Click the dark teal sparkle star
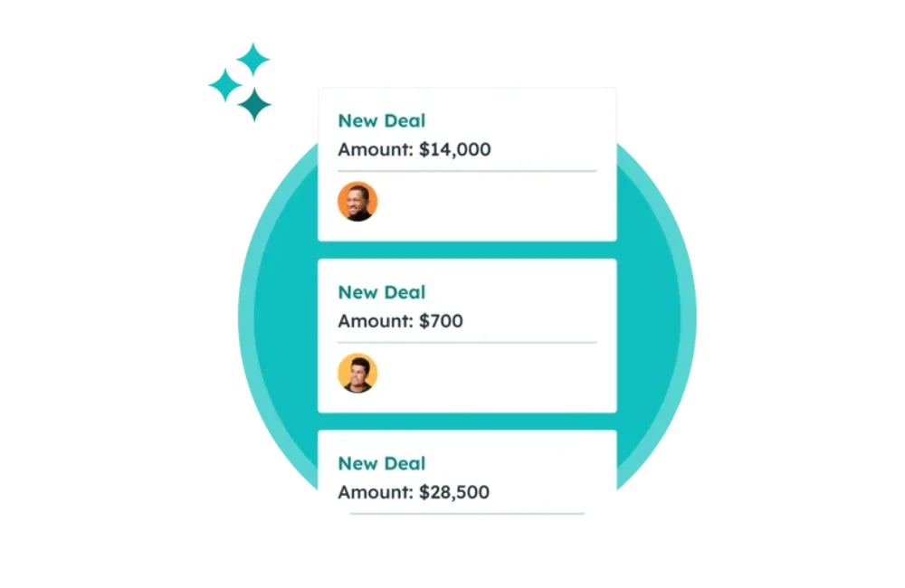Image resolution: width=905 pixels, height=588 pixels. click(x=254, y=105)
